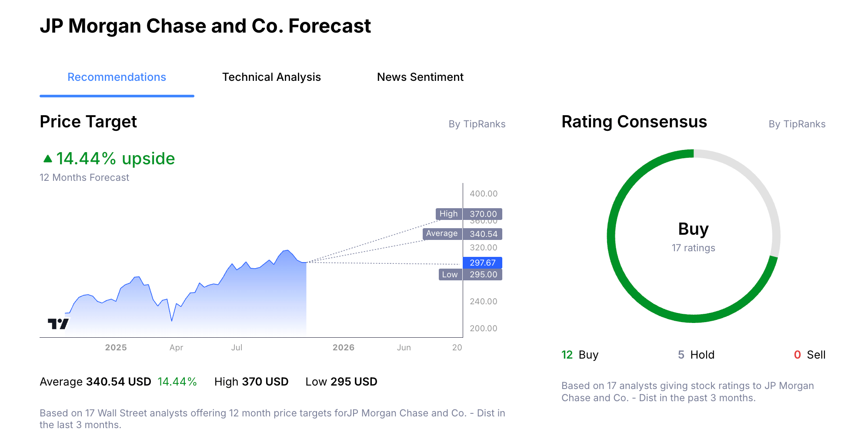Click By TipRanks beside Price Target
The image size is (868, 439).
click(477, 124)
